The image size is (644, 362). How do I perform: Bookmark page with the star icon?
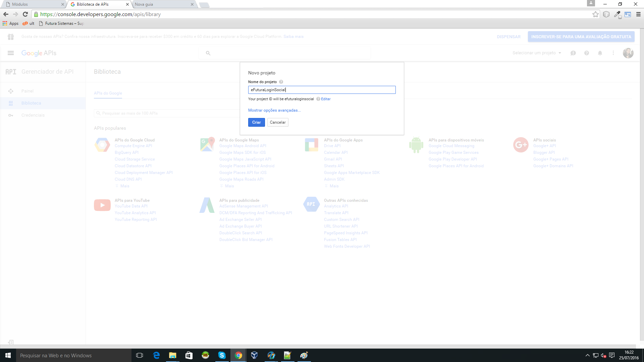click(x=595, y=14)
